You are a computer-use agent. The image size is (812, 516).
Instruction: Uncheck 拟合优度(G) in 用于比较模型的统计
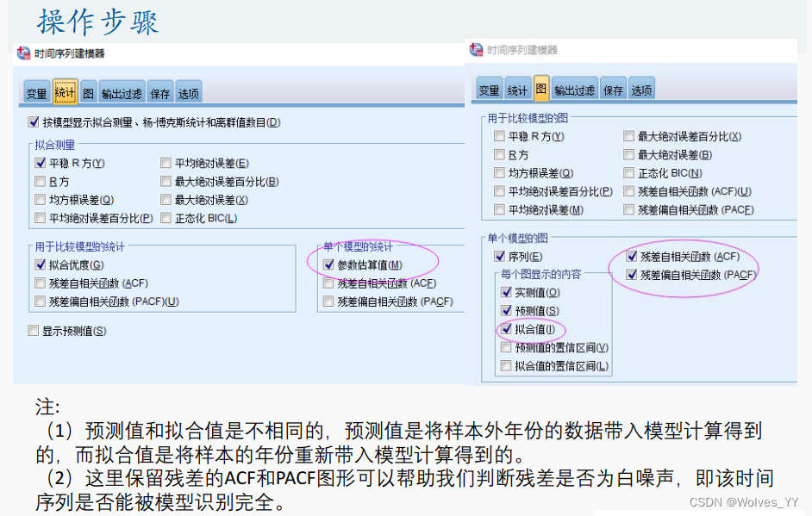point(41,264)
